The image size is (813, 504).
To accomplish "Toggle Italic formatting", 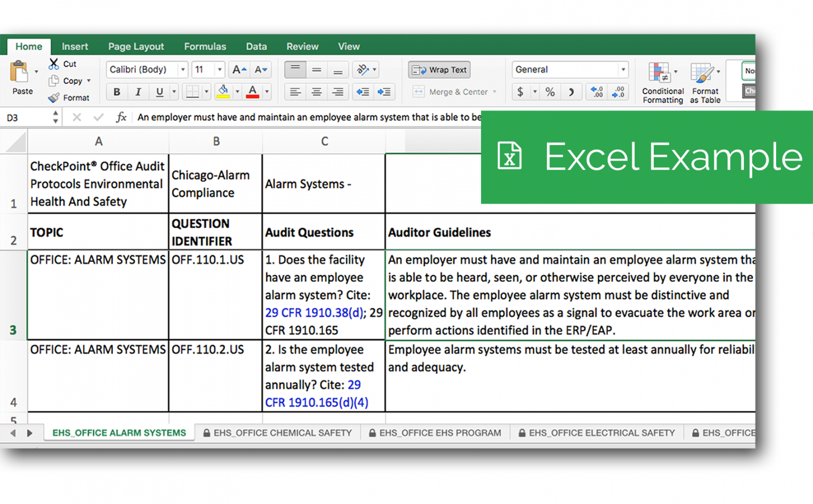I will point(138,92).
